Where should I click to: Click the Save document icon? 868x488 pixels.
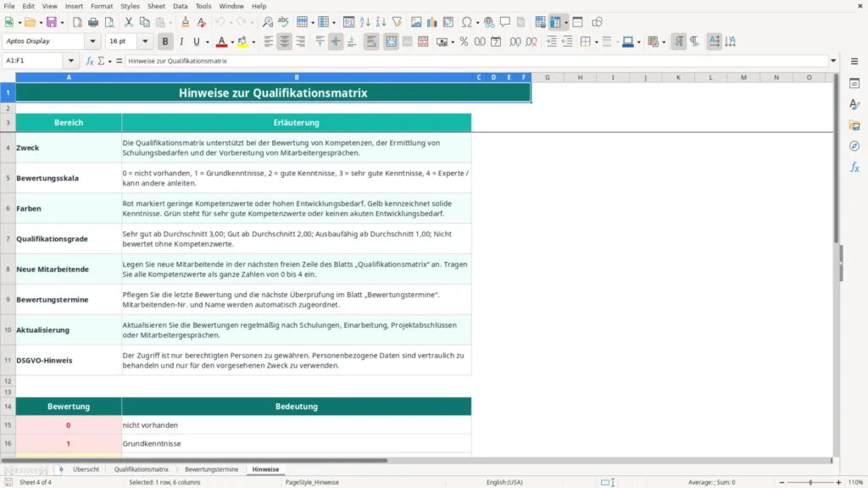[52, 22]
